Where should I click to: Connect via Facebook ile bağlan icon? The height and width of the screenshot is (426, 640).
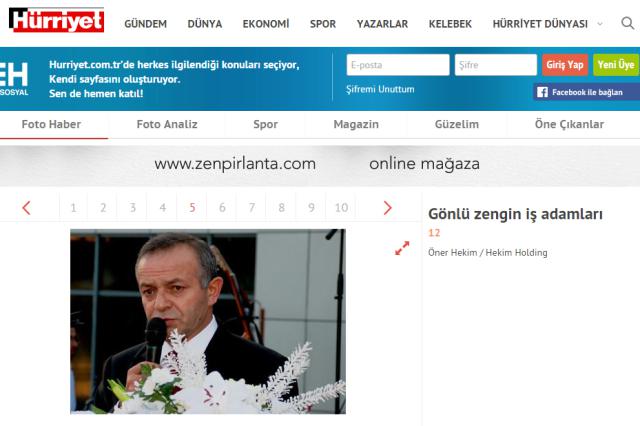(587, 92)
